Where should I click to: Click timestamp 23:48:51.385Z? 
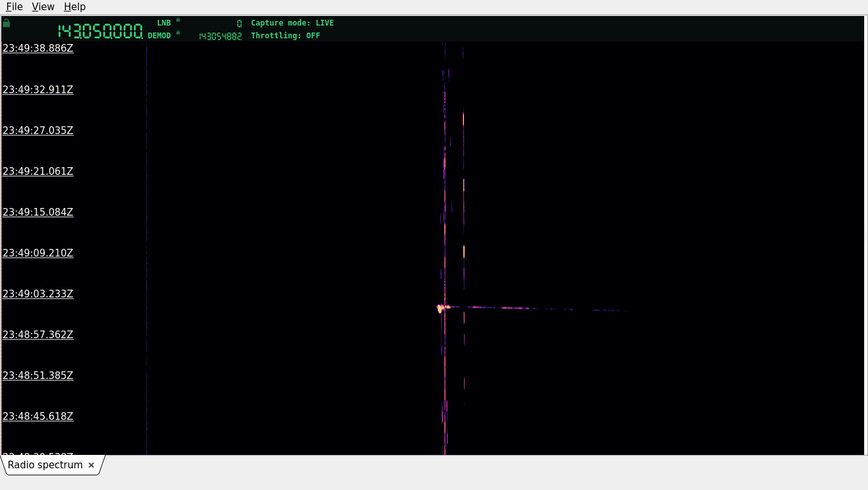(38, 376)
